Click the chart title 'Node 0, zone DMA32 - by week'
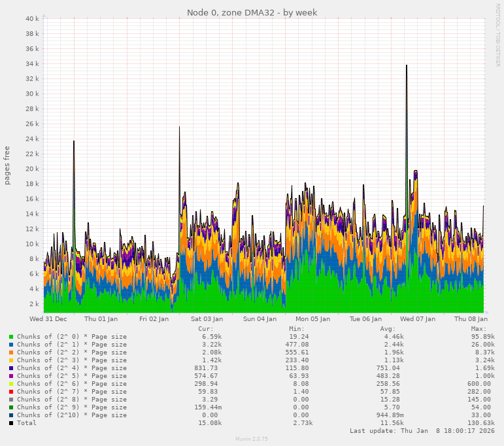Viewport: 504px width, 446px height. coord(252,12)
